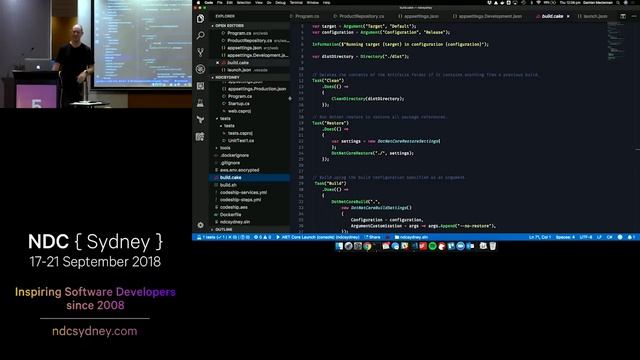Open the File menu
Screen dimensions: 640x360
(x=220, y=2)
